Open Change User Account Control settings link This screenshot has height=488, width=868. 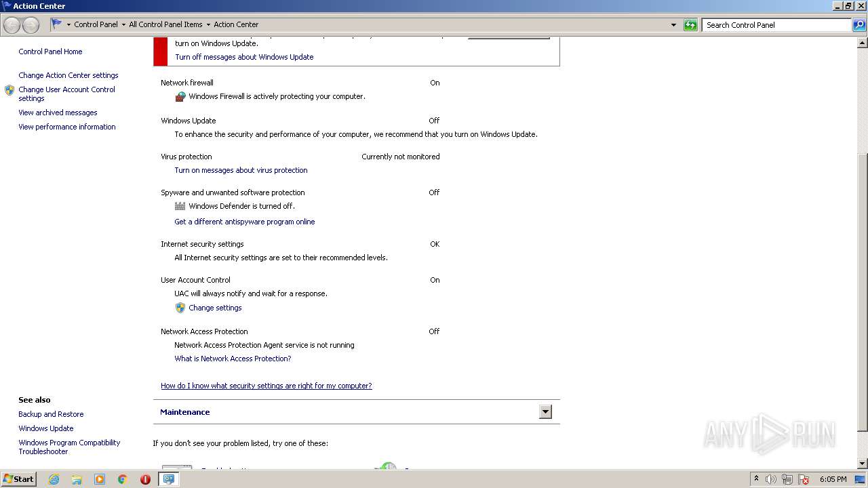point(66,94)
